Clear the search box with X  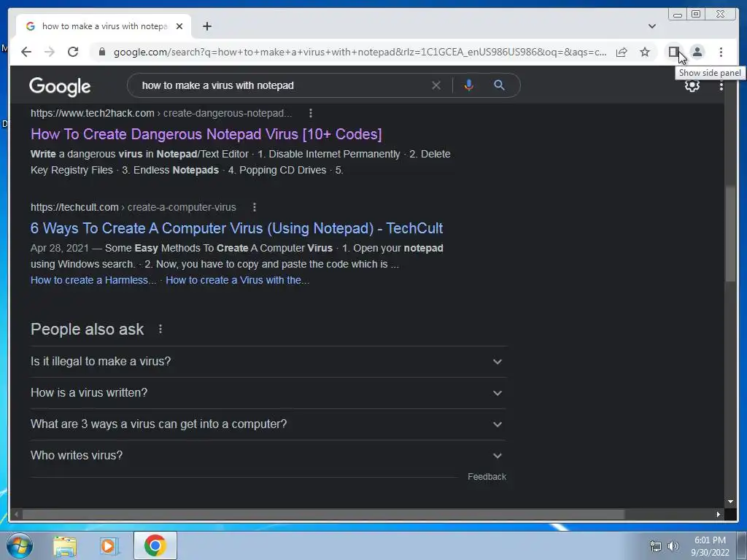tap(436, 85)
